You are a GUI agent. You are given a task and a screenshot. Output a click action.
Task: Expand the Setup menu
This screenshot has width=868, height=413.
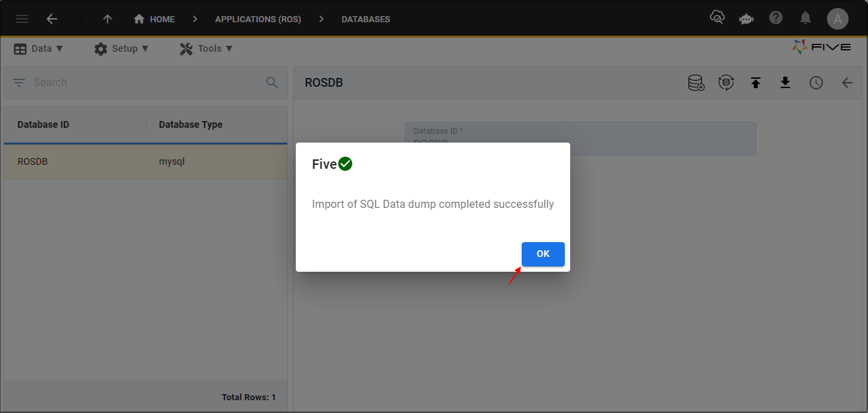[122, 48]
